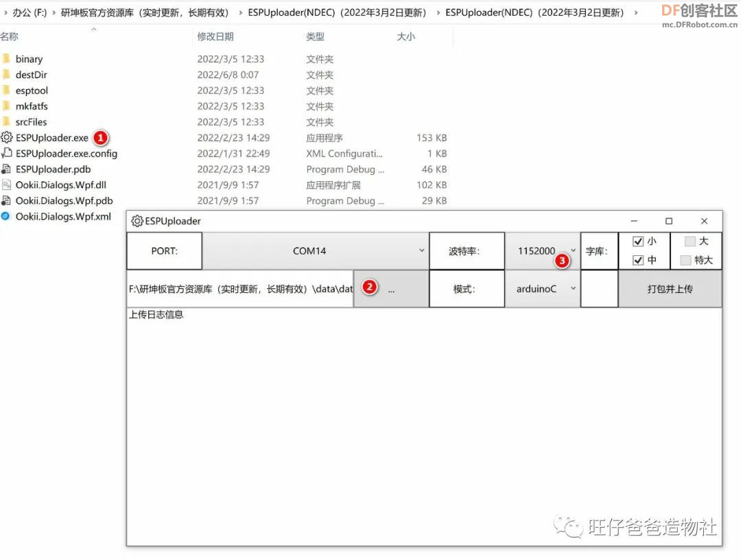
Task: Click the 打包并上传 upload button
Action: coord(670,289)
